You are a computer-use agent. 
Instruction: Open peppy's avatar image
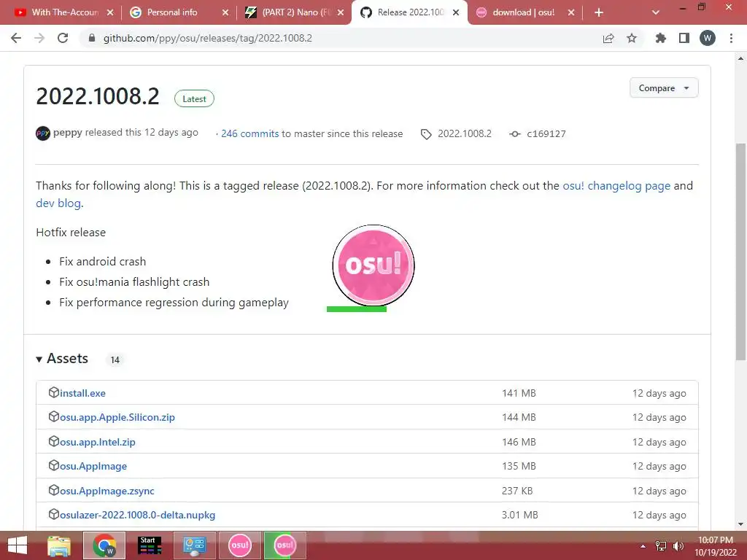pos(43,133)
